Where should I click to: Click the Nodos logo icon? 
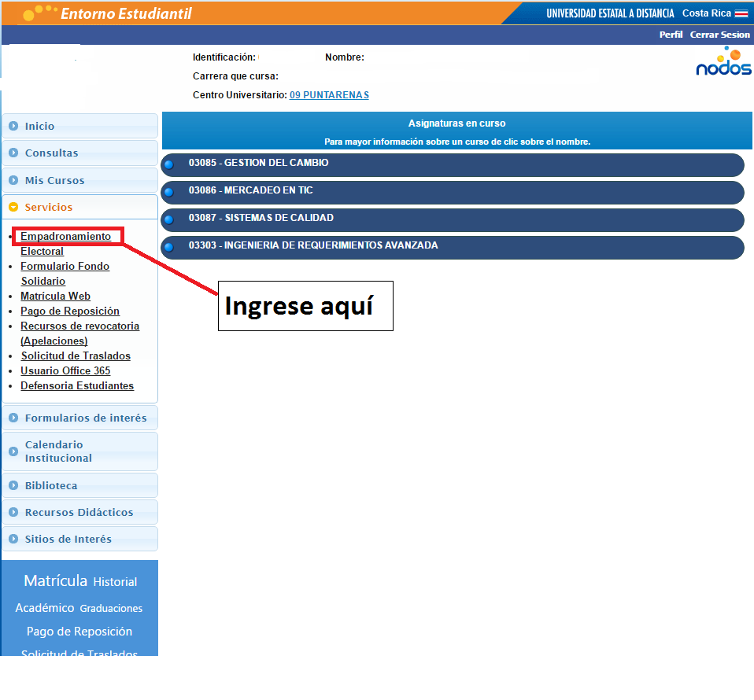point(723,63)
